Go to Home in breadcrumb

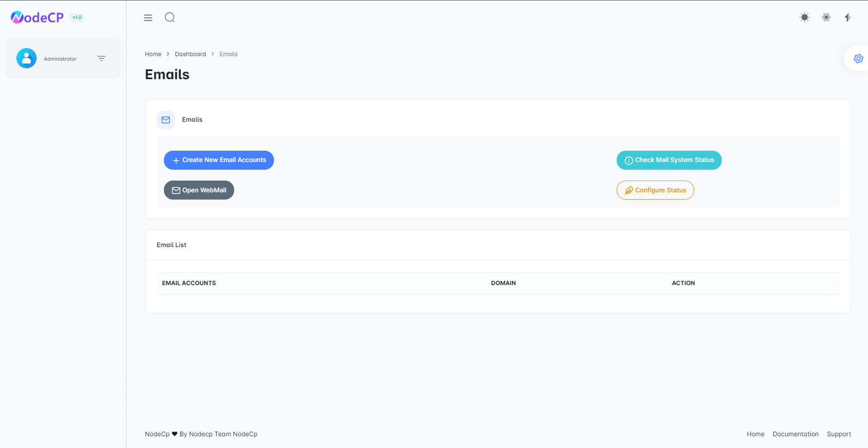(x=153, y=54)
